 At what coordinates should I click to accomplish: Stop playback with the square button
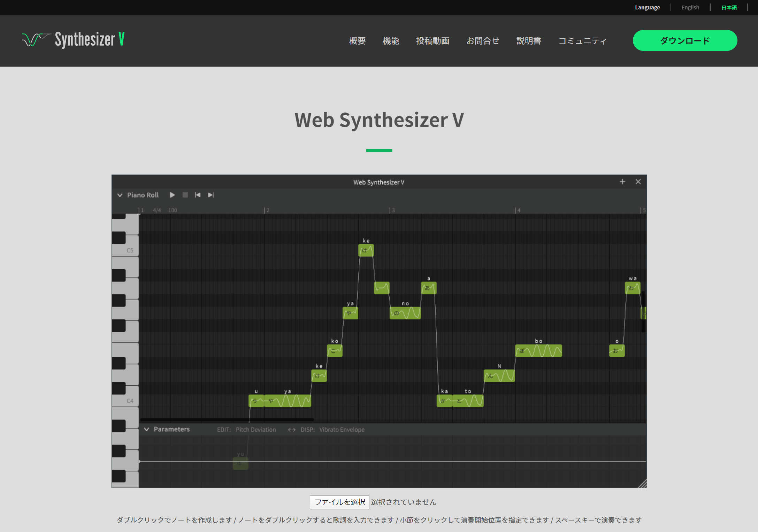tap(185, 195)
